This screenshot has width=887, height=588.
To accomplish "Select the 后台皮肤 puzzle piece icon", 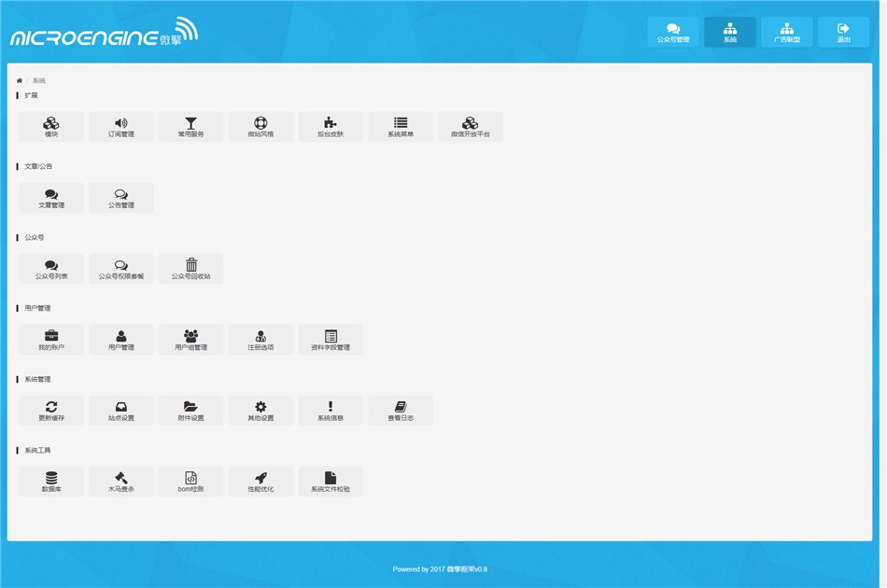I will (x=331, y=123).
